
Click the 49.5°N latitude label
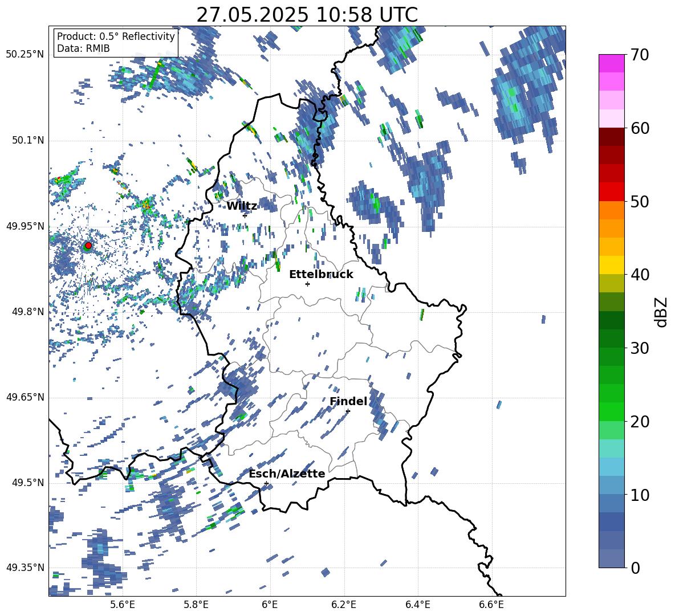click(28, 483)
